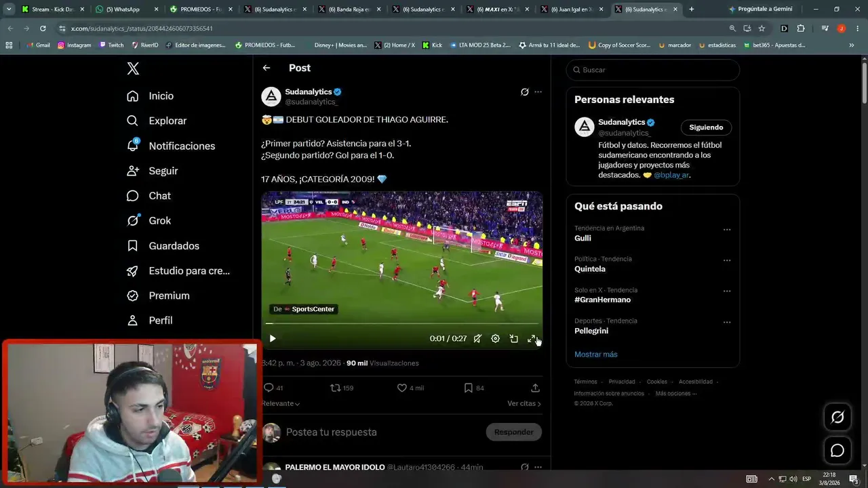Expand the Relevante sort dropdown
Screen dimensions: 868x488
281,403
